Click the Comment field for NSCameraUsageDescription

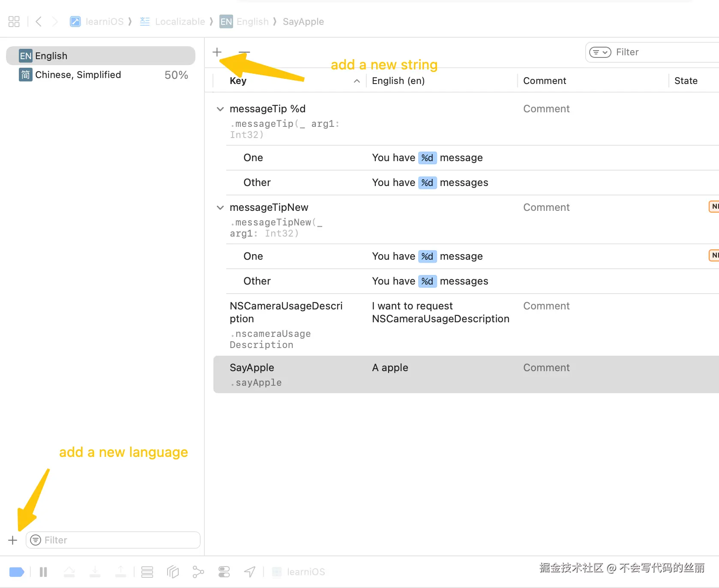[x=546, y=306]
